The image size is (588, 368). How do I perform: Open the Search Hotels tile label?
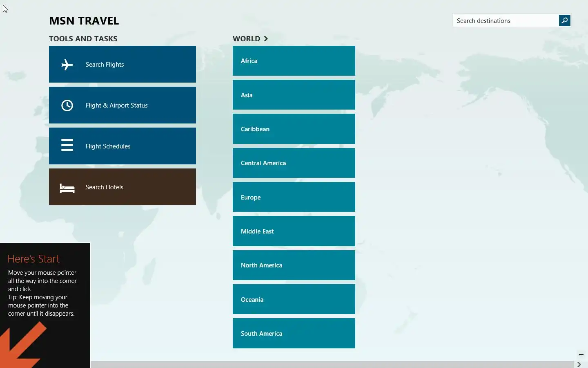click(x=104, y=187)
